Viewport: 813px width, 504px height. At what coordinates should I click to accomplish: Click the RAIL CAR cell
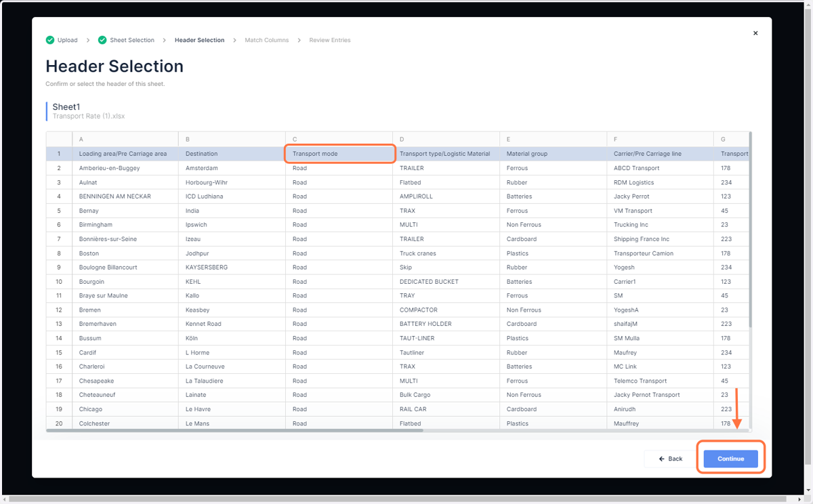coord(446,409)
